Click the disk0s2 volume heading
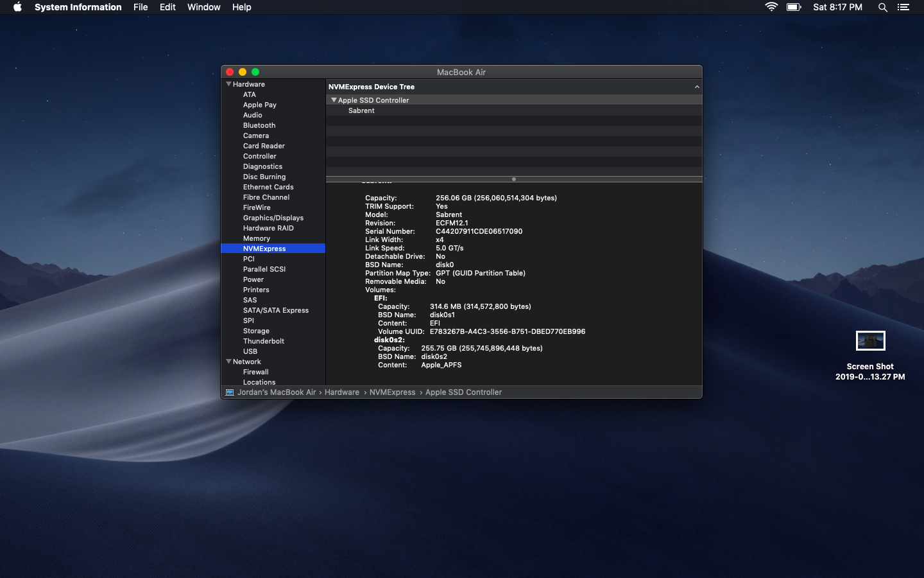The height and width of the screenshot is (578, 924). pyautogui.click(x=389, y=340)
